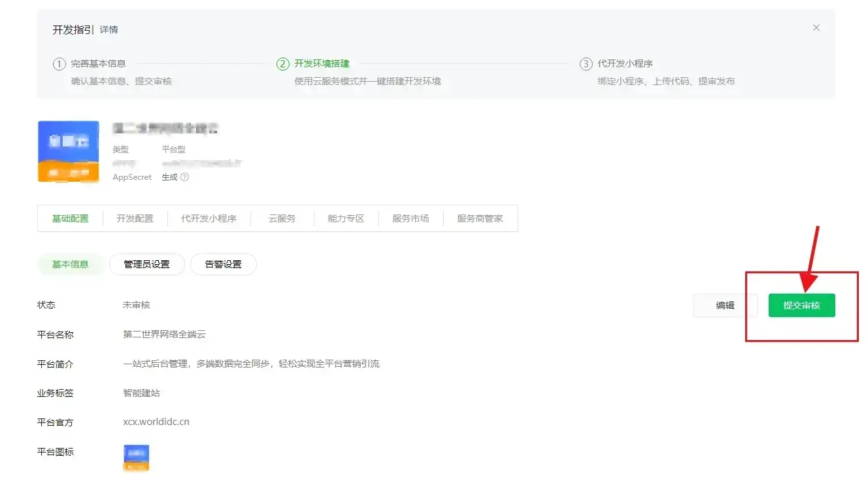Click the help icon next to AppSecret 生成
This screenshot has width=868, height=495.
184,177
